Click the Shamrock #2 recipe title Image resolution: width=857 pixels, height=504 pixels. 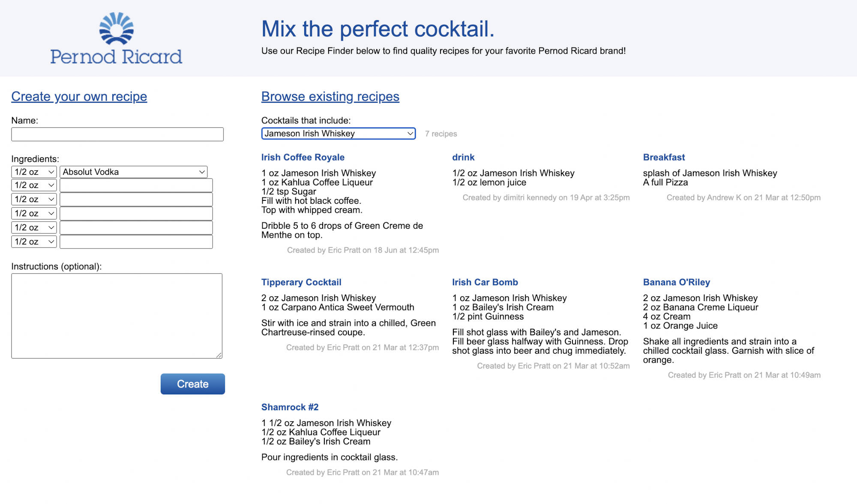(x=290, y=407)
